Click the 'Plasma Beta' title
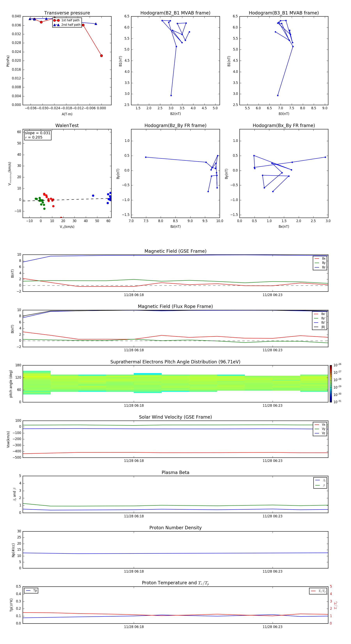 175,473
